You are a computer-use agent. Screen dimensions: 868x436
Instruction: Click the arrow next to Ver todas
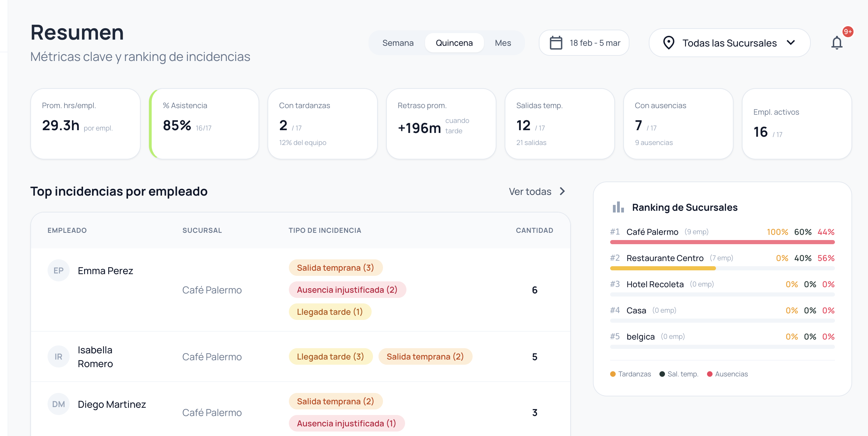point(562,191)
